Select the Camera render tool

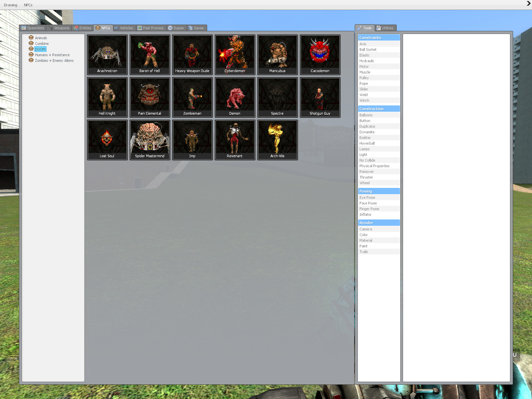379,229
